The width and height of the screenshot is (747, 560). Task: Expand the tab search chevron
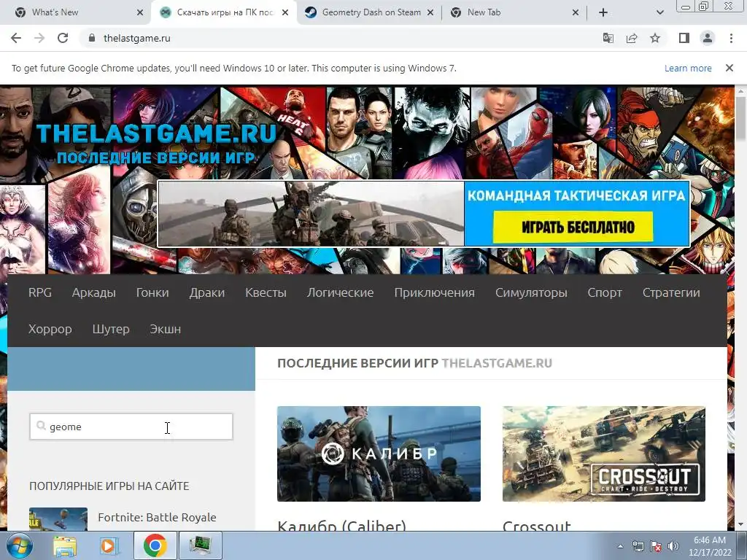(659, 12)
